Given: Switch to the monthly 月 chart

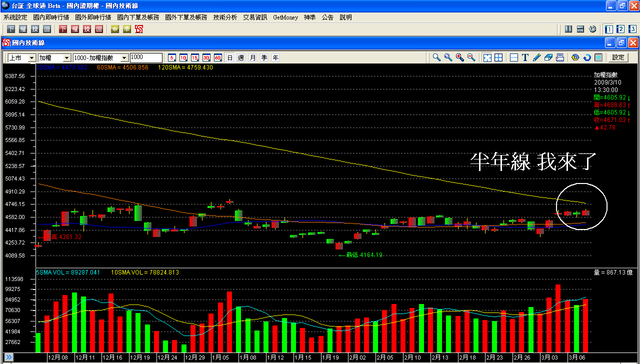Looking at the screenshot, I should click(x=253, y=58).
